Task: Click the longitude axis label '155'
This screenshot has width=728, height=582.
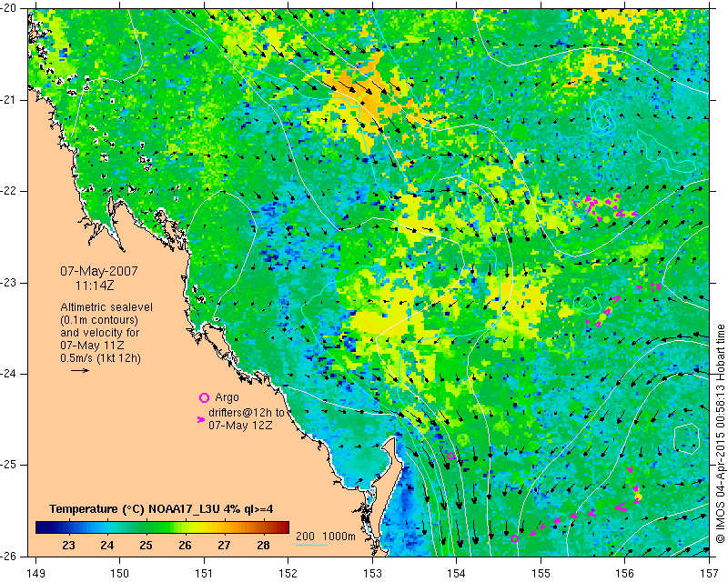Action: tap(541, 574)
